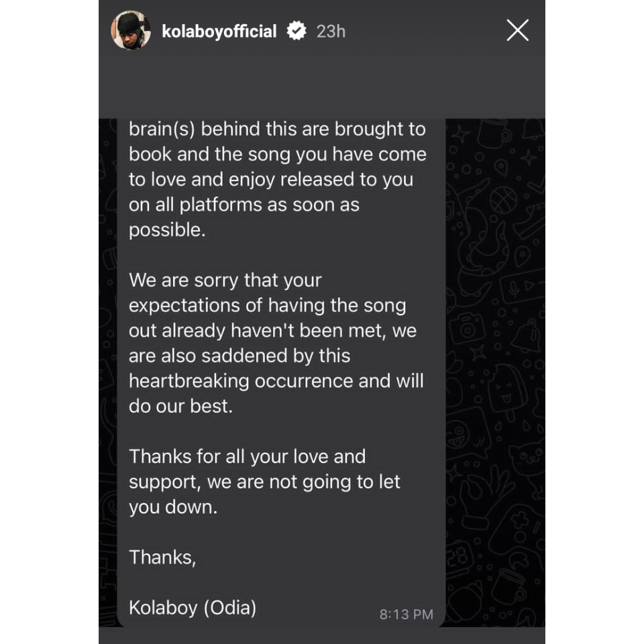Image resolution: width=644 pixels, height=644 pixels.
Task: Open the kolaboyofficial profile picture
Action: (131, 31)
